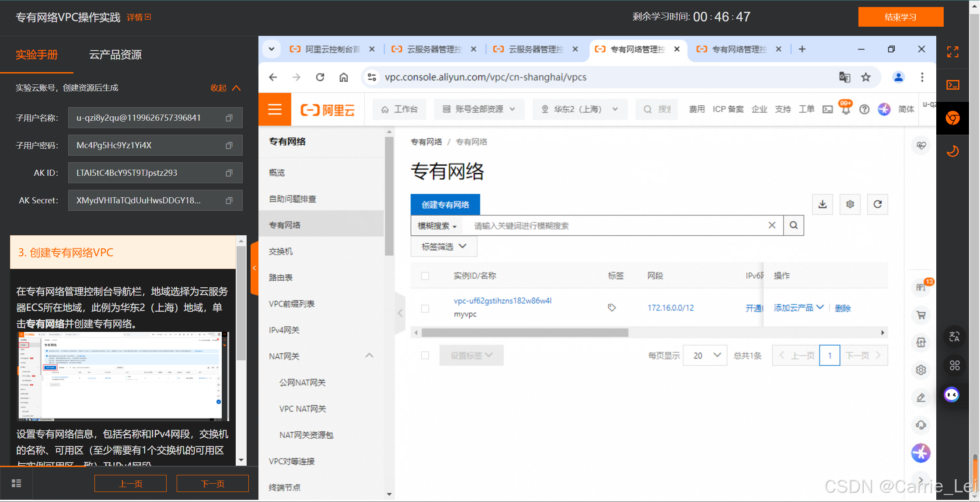
Task: Open Cloud Shell icon in top bar
Action: click(x=827, y=109)
